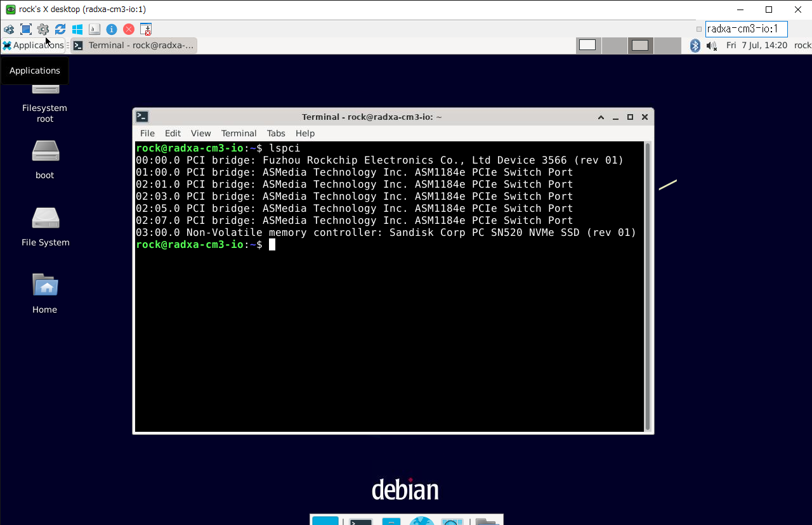Open VNC settings gear icon
Image resolution: width=812 pixels, height=525 pixels.
pyautogui.click(x=43, y=29)
